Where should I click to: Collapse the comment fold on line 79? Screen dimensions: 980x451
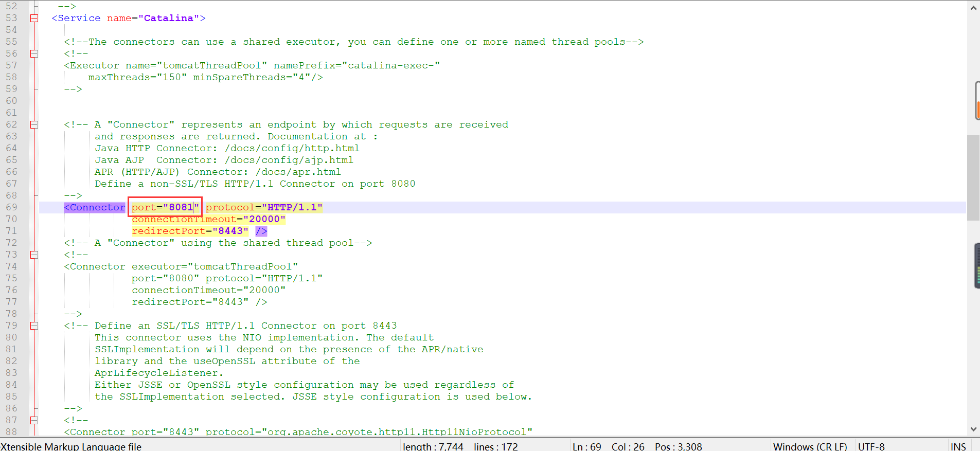pos(34,326)
